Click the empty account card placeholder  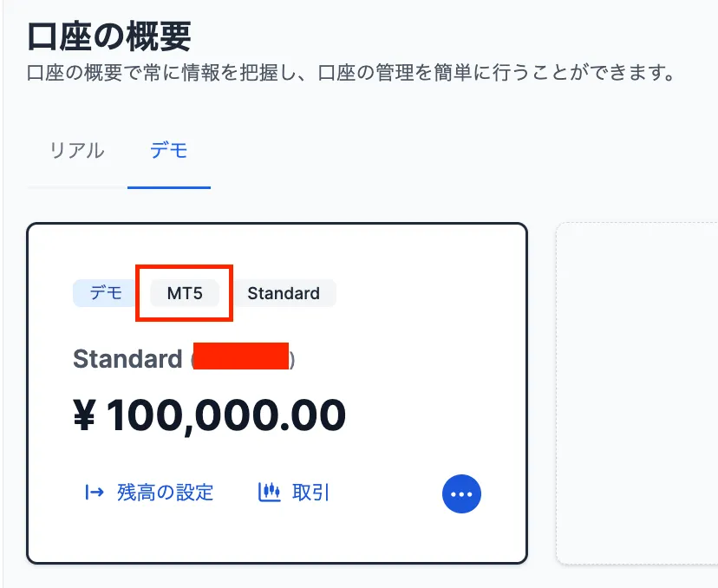(x=642, y=390)
